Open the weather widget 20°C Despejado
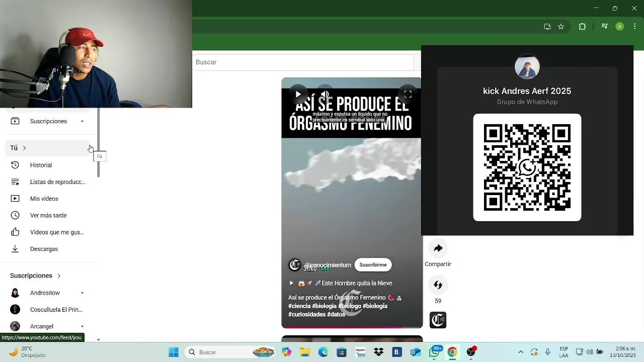644x362 pixels. [x=27, y=352]
